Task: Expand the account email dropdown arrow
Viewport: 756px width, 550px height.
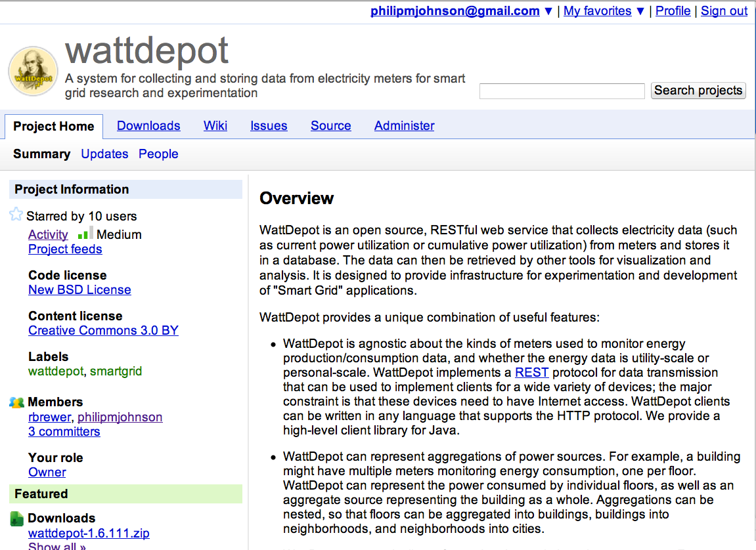Action: click(548, 11)
